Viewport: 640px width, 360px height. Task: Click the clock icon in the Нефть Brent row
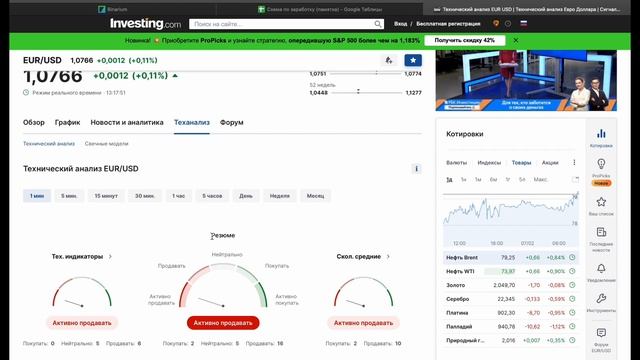point(572,258)
